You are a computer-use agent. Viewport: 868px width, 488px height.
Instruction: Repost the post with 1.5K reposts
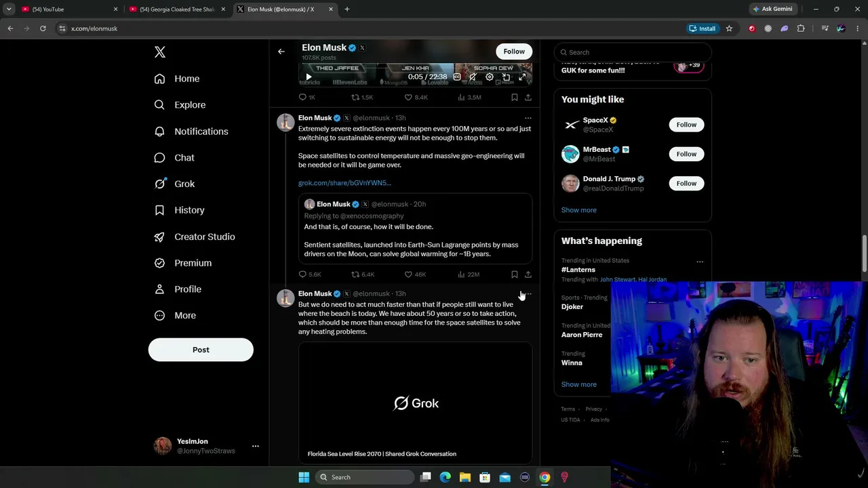362,97
